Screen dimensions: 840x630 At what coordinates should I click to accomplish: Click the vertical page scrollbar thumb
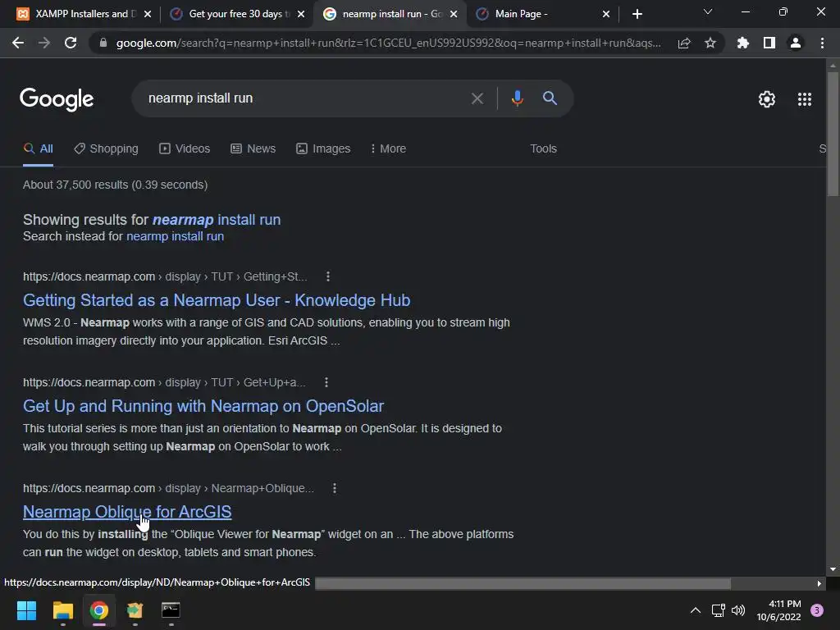(833, 134)
